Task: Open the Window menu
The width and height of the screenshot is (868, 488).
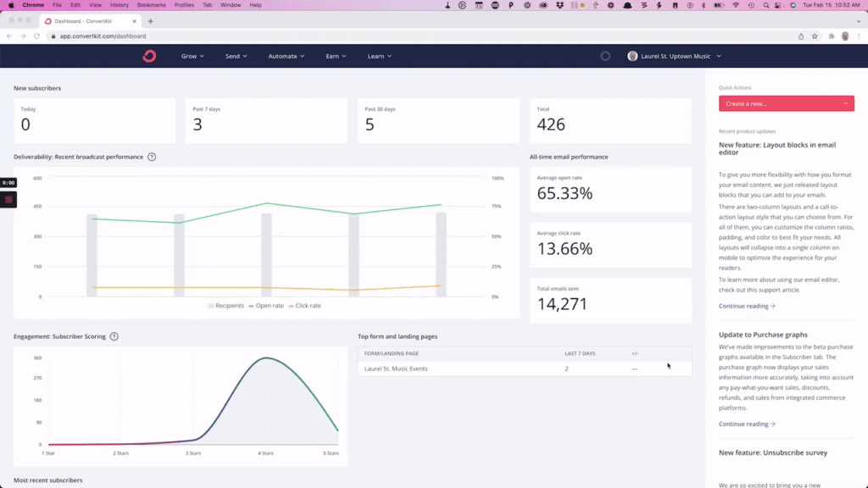Action: [231, 5]
